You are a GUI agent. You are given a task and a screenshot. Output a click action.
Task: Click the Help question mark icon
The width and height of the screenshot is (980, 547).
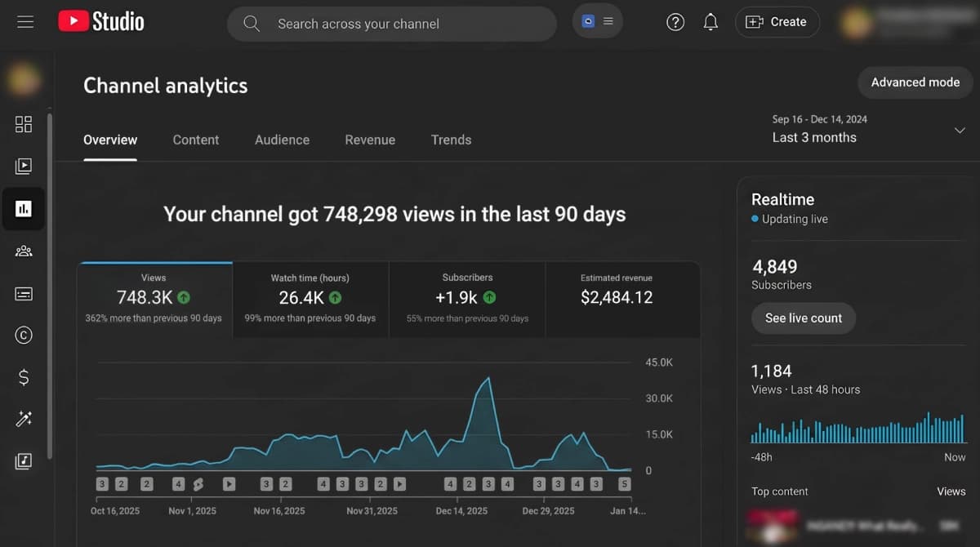tap(675, 23)
